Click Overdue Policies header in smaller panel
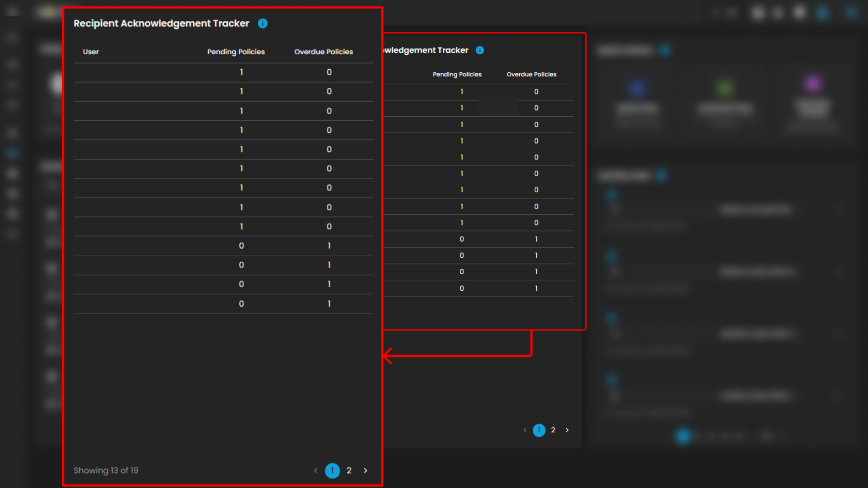Screen dimensions: 868x488 [x=531, y=74]
